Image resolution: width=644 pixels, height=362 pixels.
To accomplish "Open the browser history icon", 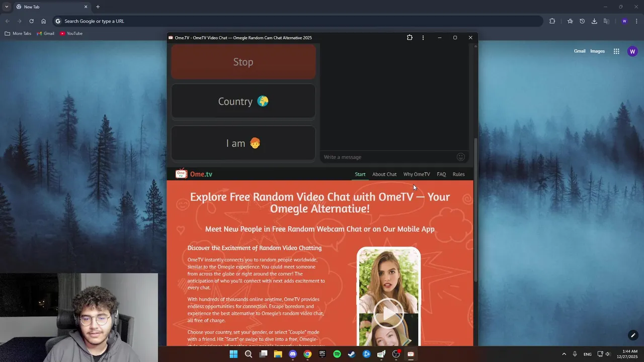I will point(582,21).
